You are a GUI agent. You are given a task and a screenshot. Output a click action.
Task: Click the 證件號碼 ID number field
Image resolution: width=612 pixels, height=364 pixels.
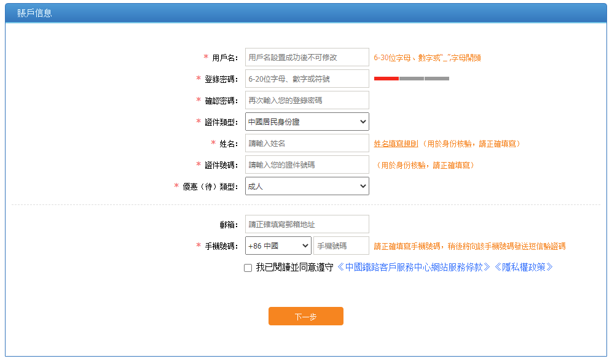(306, 165)
